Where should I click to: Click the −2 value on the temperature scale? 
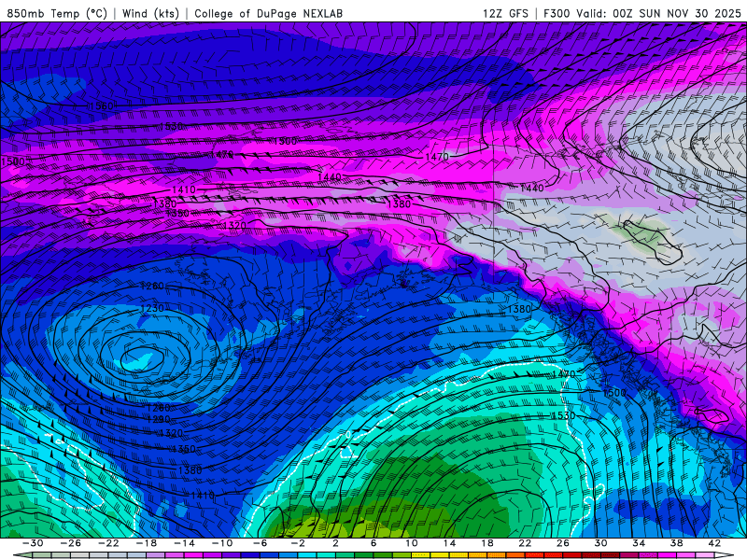[298, 543]
